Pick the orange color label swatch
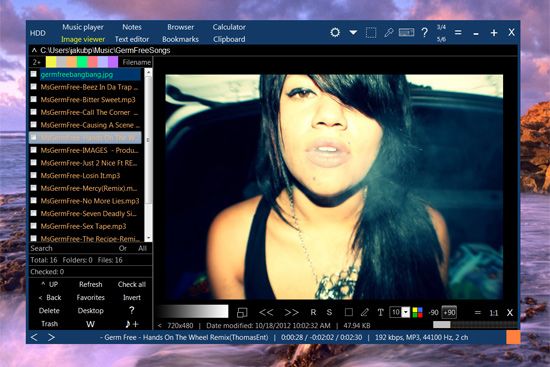 [72, 62]
